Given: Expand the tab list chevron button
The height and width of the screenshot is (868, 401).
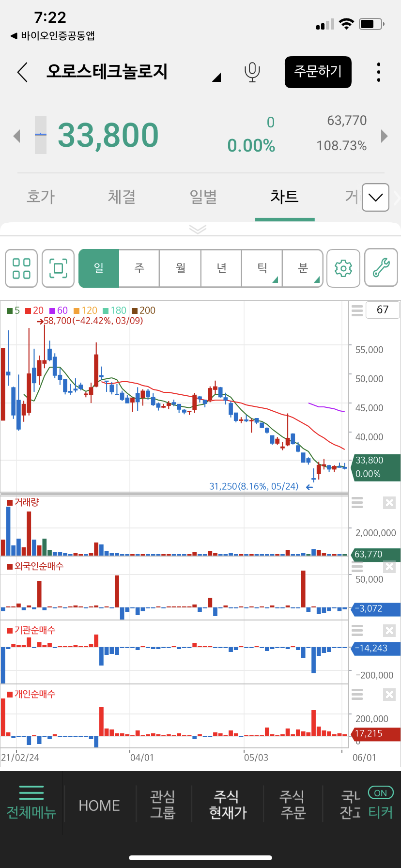Looking at the screenshot, I should pyautogui.click(x=375, y=197).
